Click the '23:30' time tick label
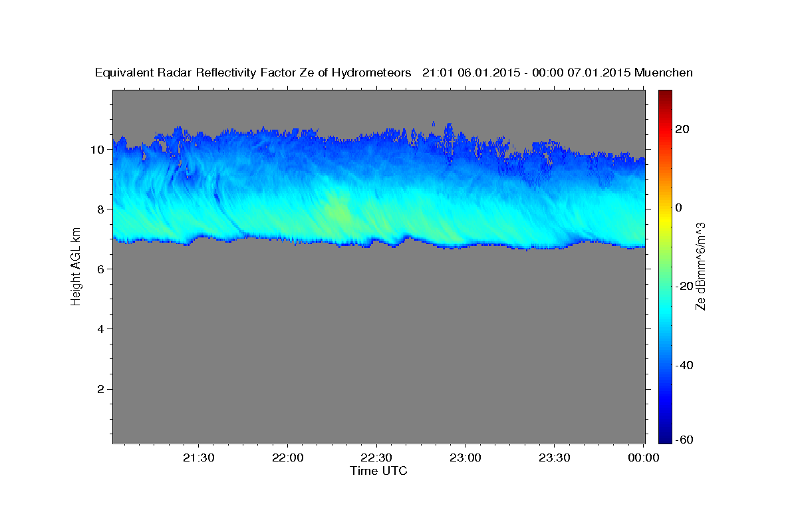This screenshot has width=798, height=532. (554, 458)
